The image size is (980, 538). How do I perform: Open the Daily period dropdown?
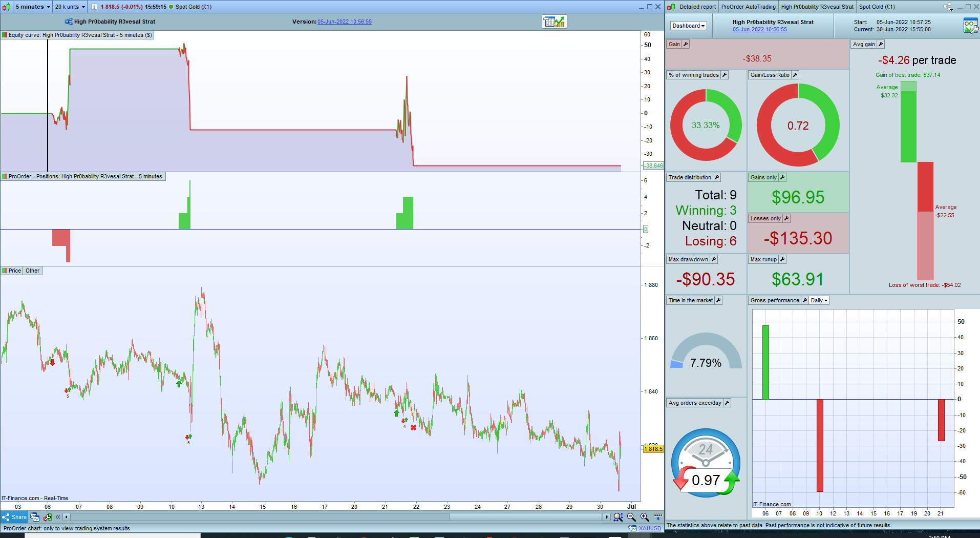tap(819, 300)
